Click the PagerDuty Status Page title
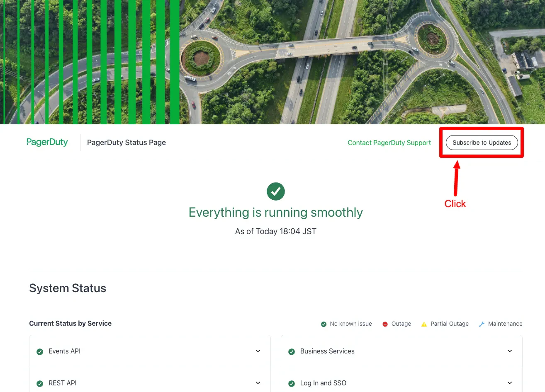The image size is (545, 392). click(127, 143)
